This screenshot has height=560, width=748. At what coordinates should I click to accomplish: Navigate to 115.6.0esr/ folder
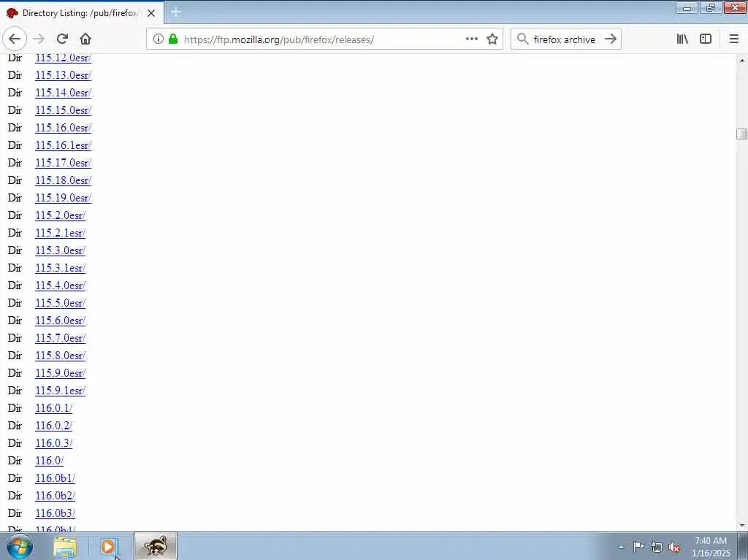(60, 321)
